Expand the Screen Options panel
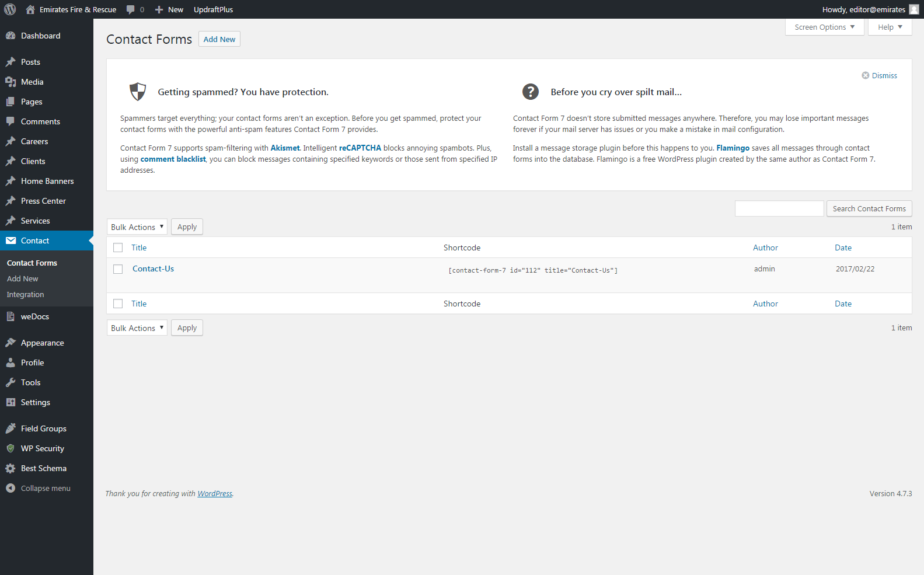This screenshot has width=924, height=575. click(824, 27)
